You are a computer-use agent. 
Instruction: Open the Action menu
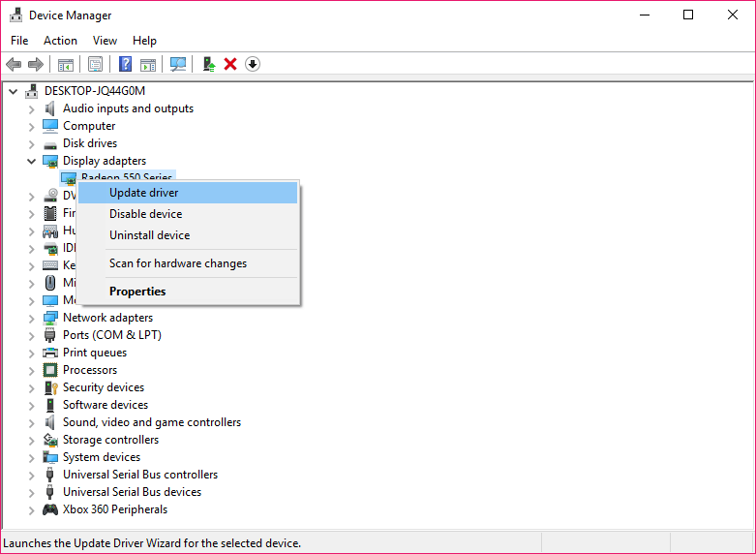coord(60,41)
